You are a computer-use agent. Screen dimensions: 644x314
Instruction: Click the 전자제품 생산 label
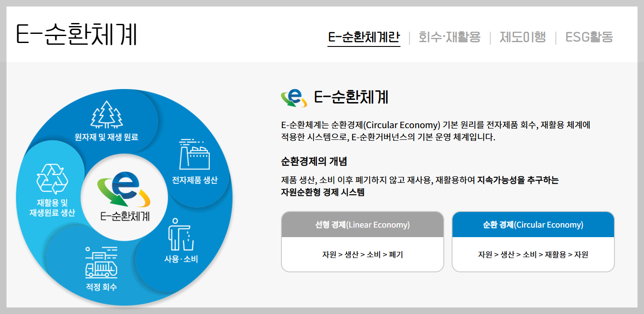click(x=195, y=180)
